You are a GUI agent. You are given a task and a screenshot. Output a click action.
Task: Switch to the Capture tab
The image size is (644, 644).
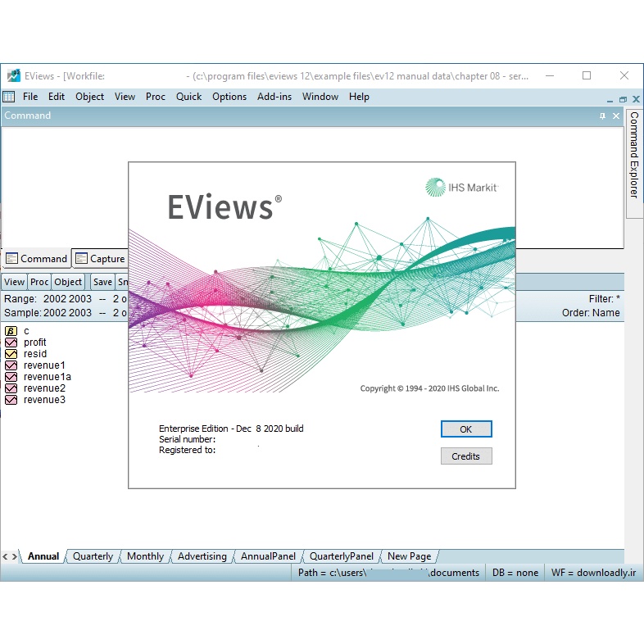(100, 259)
